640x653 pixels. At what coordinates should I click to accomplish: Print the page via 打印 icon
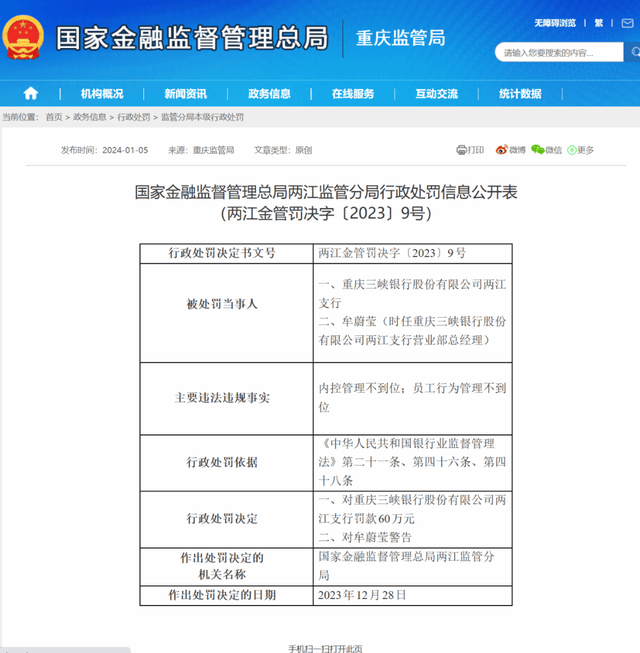469,150
